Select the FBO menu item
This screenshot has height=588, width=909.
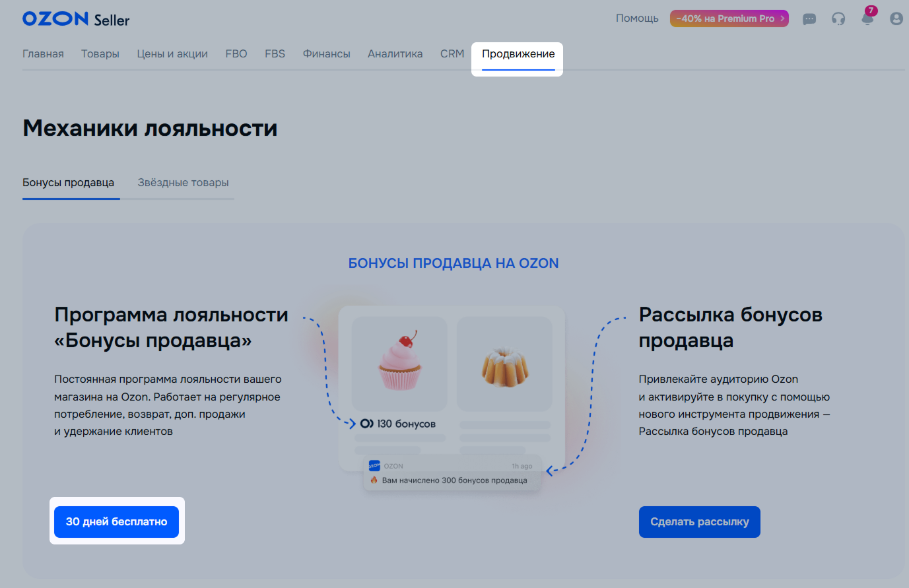236,54
